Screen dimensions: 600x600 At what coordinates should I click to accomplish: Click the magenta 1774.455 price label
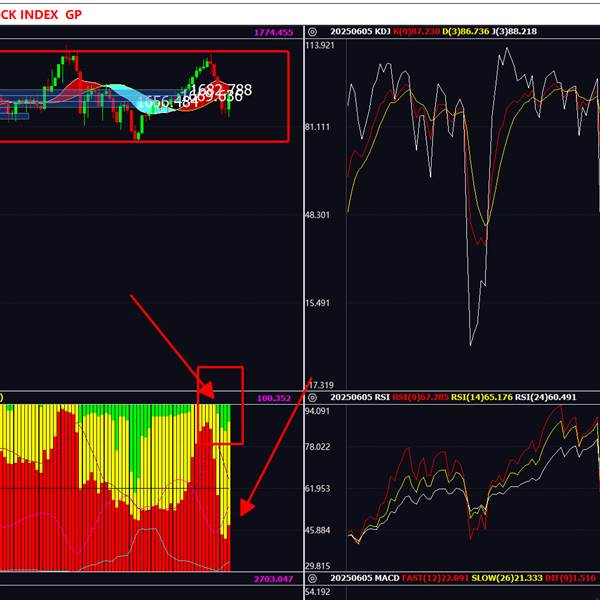pyautogui.click(x=273, y=33)
